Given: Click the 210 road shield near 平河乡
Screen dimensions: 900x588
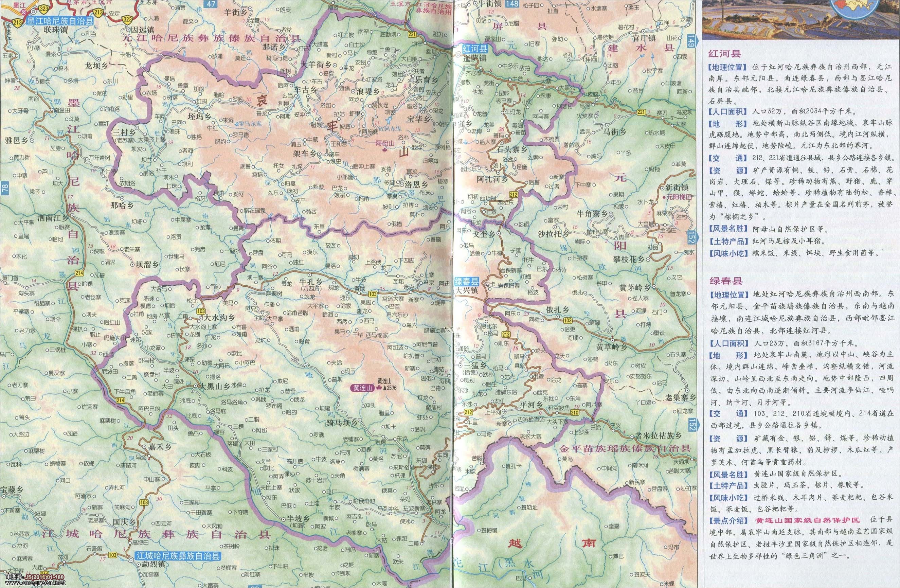Looking at the screenshot, I should (x=575, y=412).
